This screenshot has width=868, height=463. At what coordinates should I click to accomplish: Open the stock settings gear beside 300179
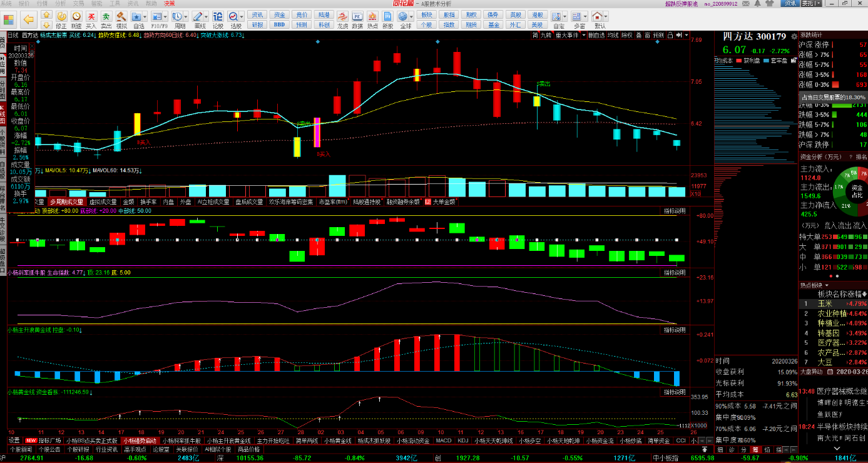click(x=794, y=37)
